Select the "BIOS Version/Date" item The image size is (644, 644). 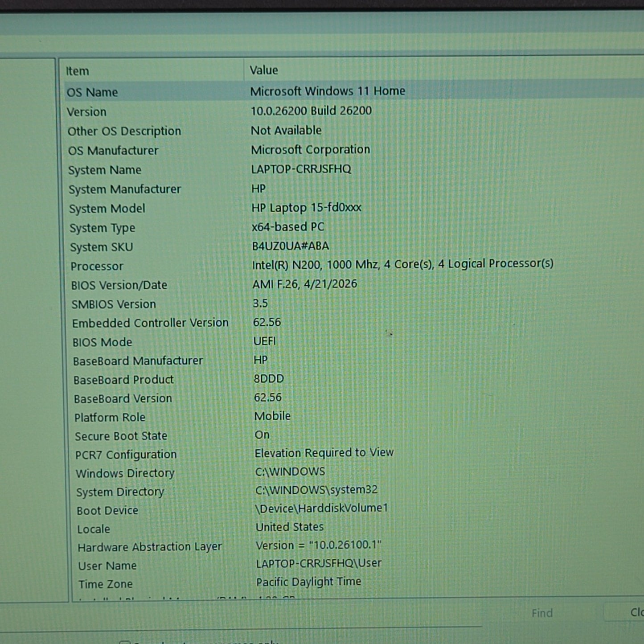click(x=119, y=285)
